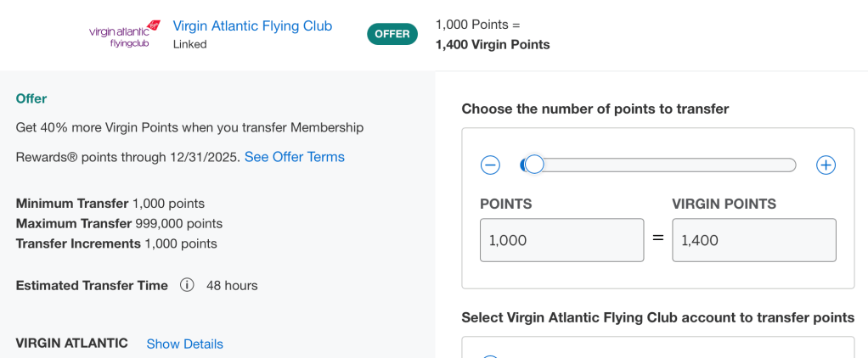Image resolution: width=868 pixels, height=358 pixels.
Task: Click the Choose the number of points heading
Action: click(595, 109)
